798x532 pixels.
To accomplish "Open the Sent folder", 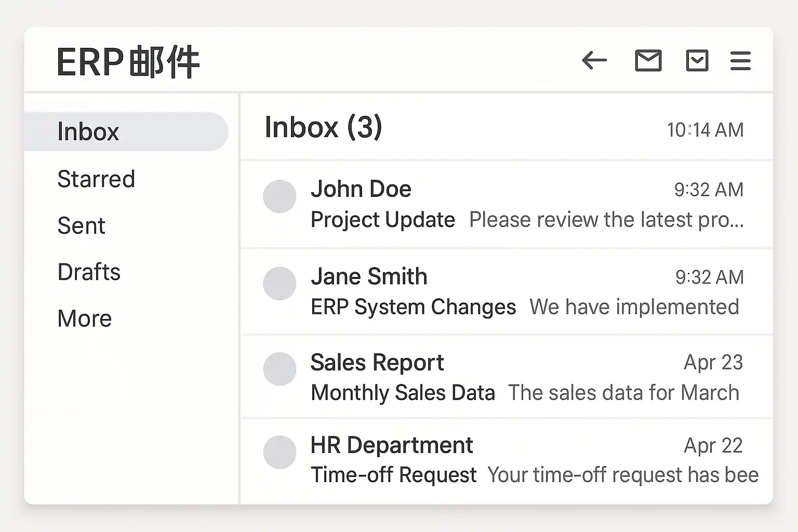I will (82, 226).
